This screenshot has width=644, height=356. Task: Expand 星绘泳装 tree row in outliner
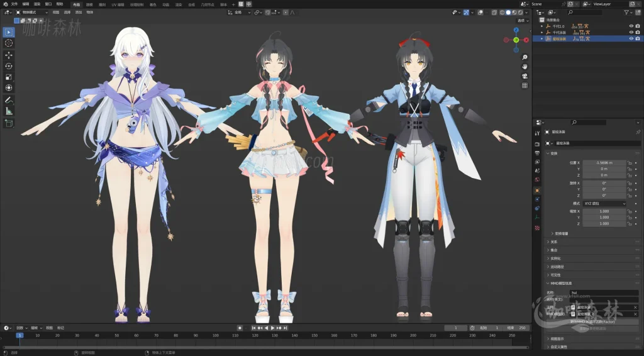tap(541, 38)
